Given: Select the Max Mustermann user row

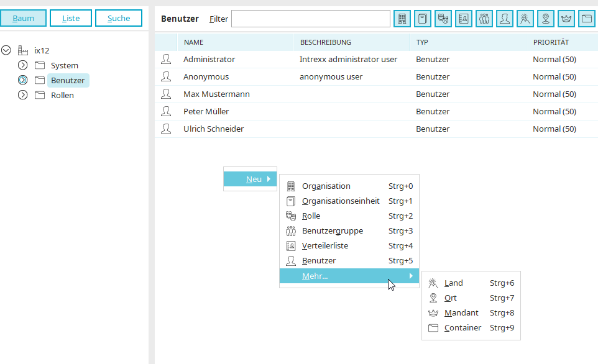Looking at the screenshot, I should pyautogui.click(x=216, y=94).
